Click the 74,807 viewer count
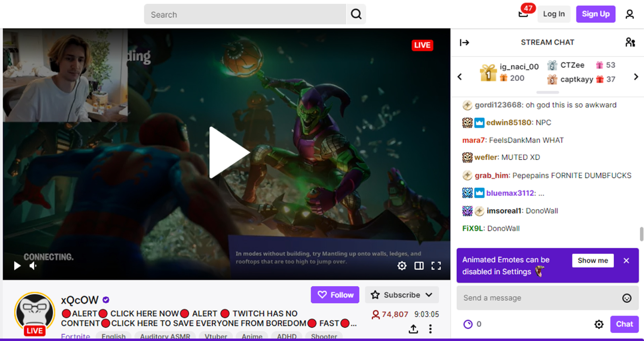This screenshot has width=644, height=341. (390, 314)
